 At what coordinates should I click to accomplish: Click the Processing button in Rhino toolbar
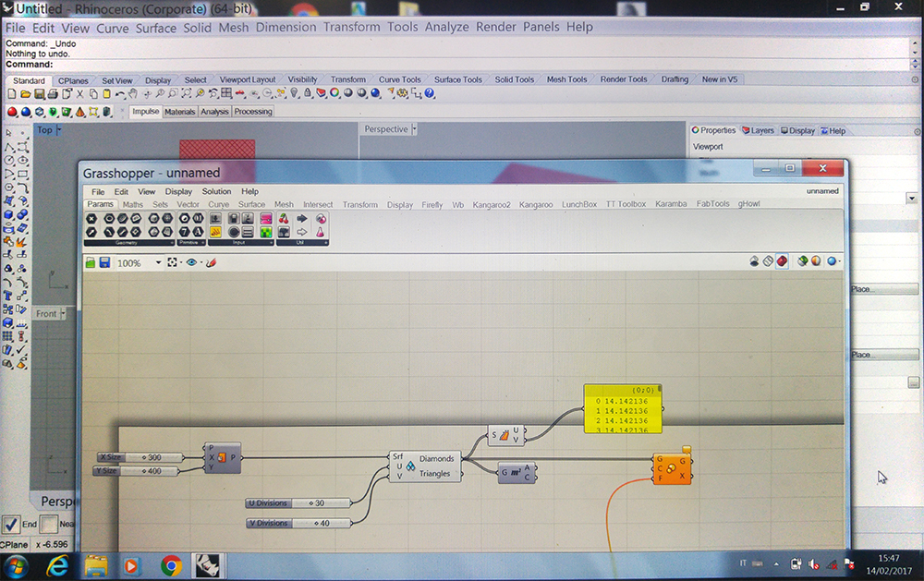click(x=253, y=112)
